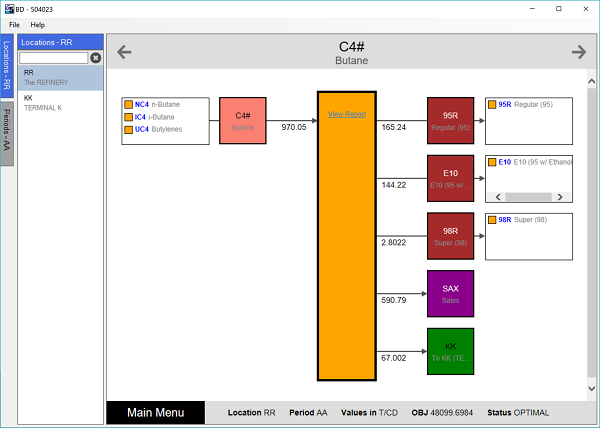The image size is (600, 428).
Task: Select the 95R Regular product orange marker
Action: point(491,104)
